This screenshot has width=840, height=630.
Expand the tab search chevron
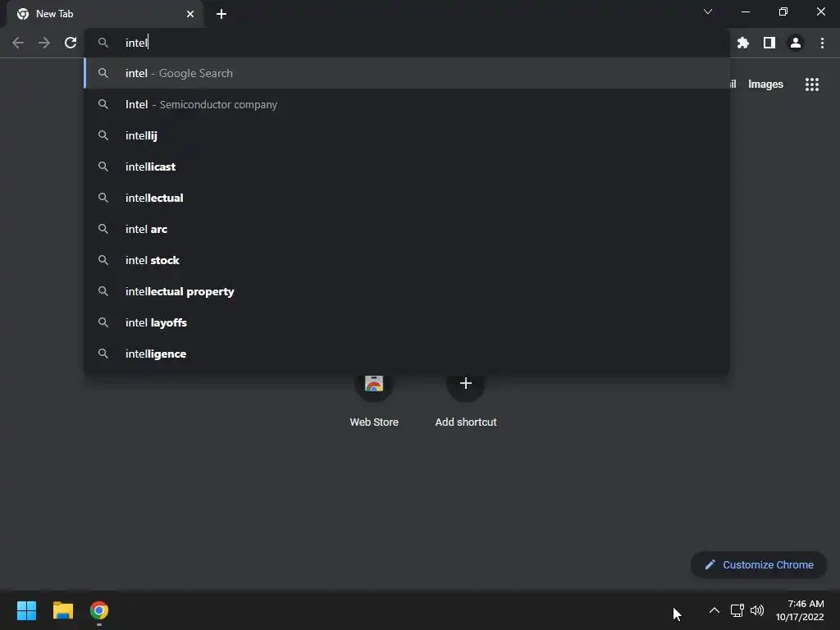(x=708, y=11)
